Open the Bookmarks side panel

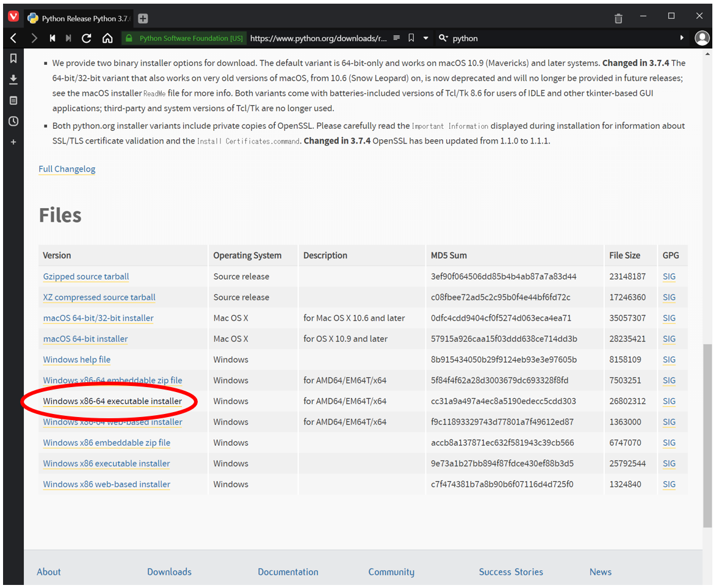click(13, 58)
